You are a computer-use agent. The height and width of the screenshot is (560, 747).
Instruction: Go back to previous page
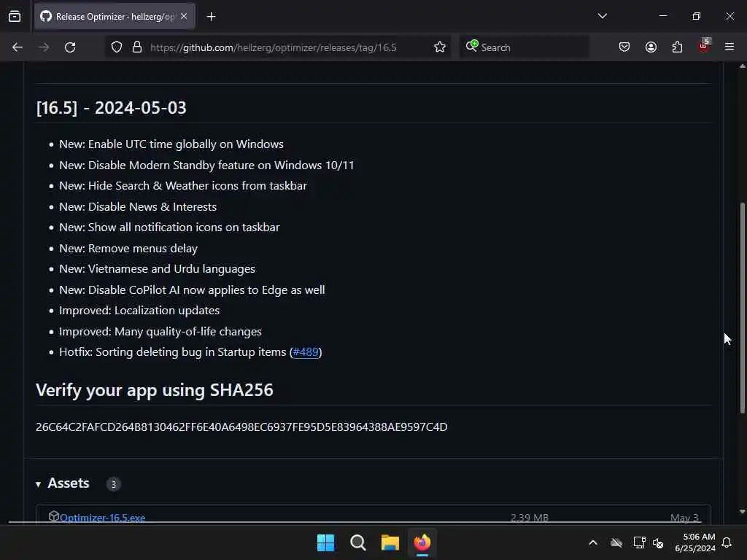tap(18, 47)
